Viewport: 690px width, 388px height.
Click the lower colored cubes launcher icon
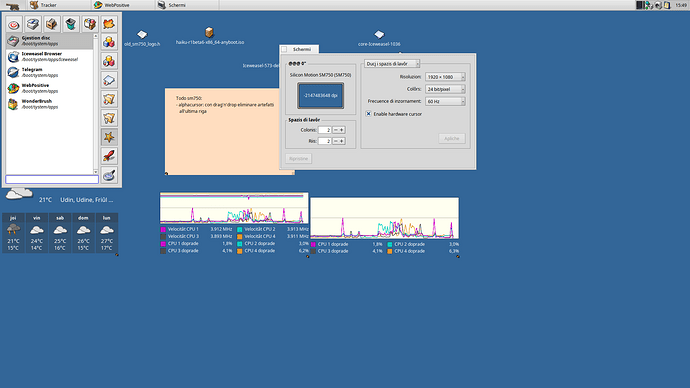109,61
